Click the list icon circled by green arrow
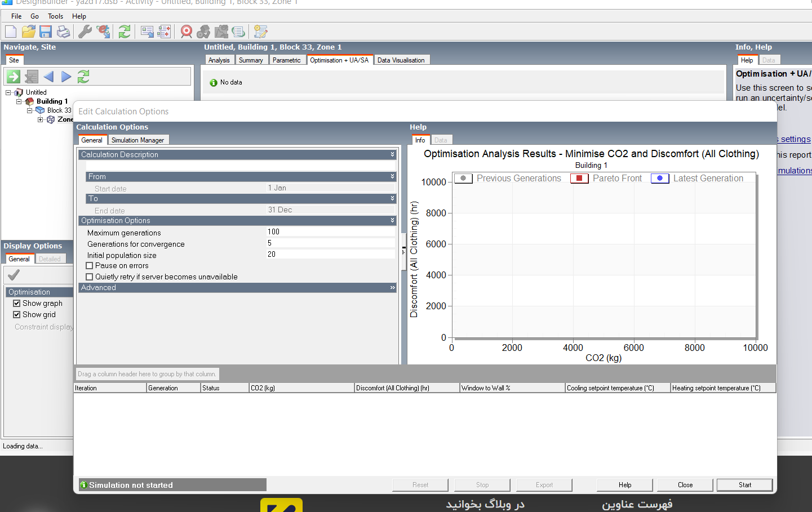Image resolution: width=812 pixels, height=512 pixels. (x=238, y=32)
